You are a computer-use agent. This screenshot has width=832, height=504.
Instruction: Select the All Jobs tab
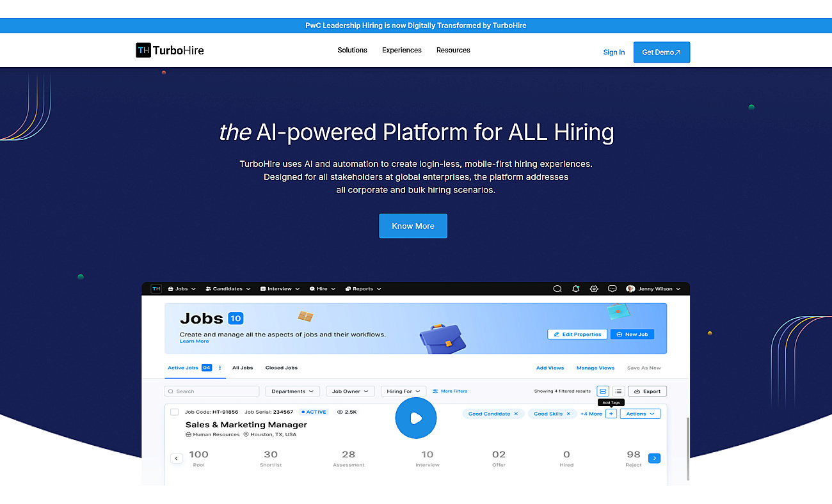243,368
